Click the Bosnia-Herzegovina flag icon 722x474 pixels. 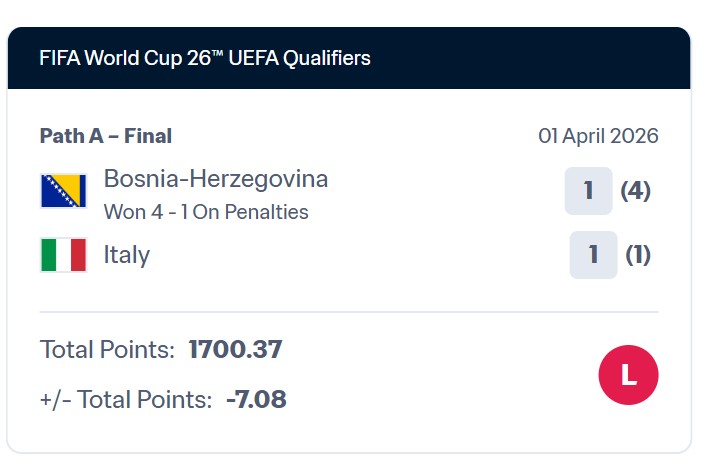(63, 191)
